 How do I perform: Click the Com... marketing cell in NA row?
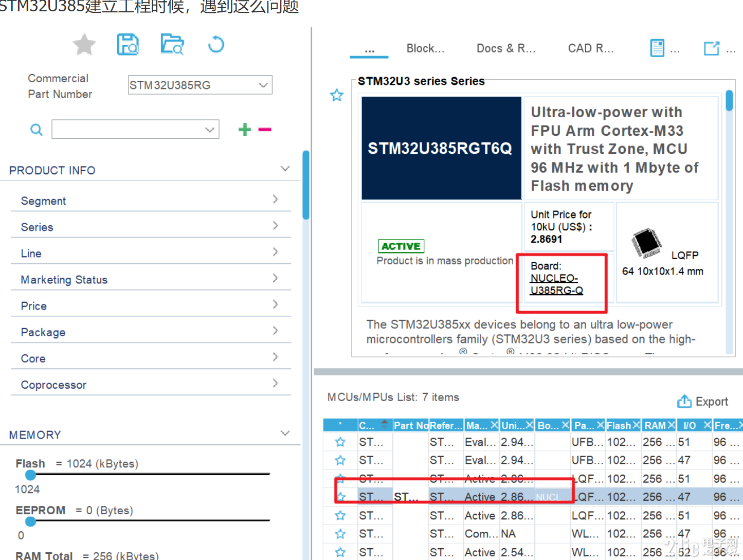coord(481,534)
